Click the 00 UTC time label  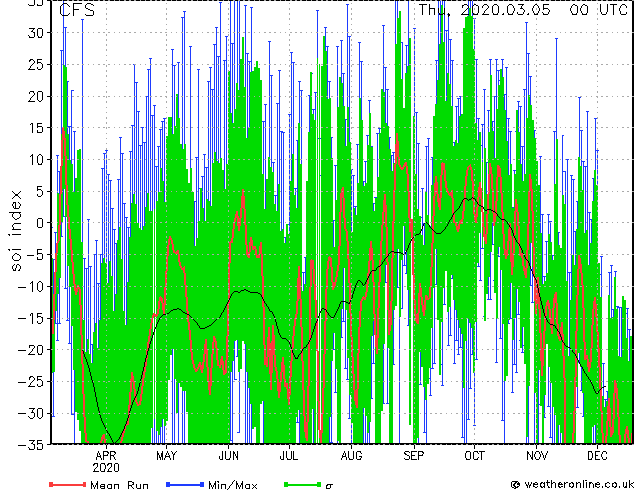pyautogui.click(x=598, y=10)
